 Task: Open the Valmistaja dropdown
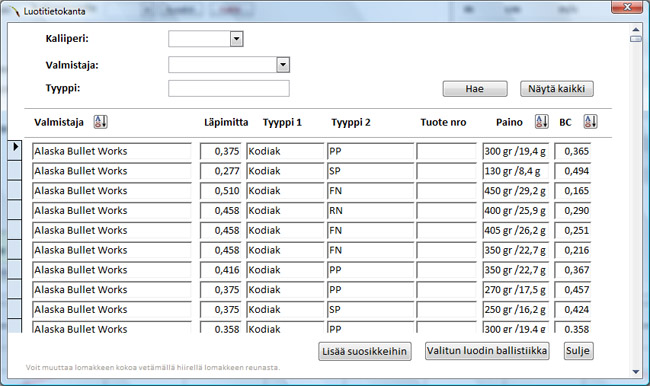click(x=283, y=65)
